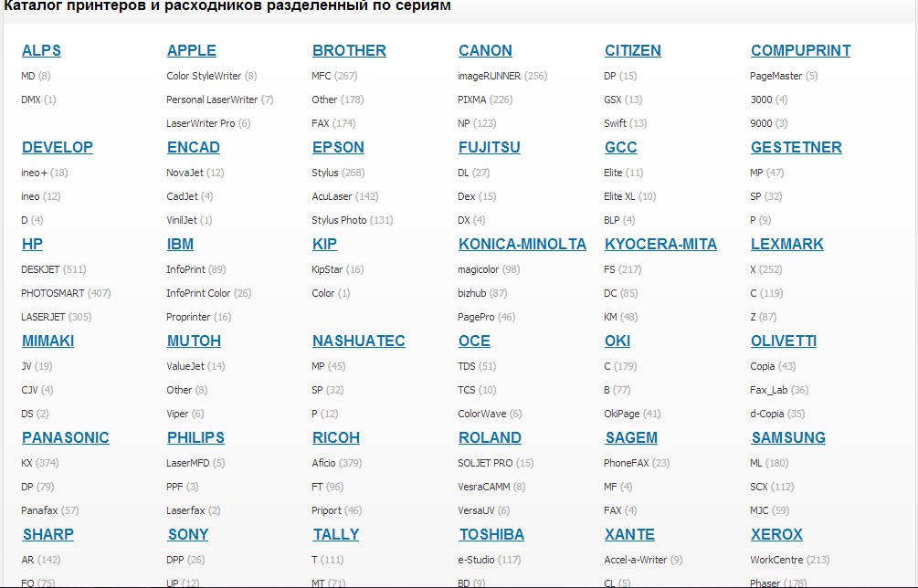The image size is (918, 588).
Task: Go to the ROLAND brand heading
Action: (x=490, y=437)
